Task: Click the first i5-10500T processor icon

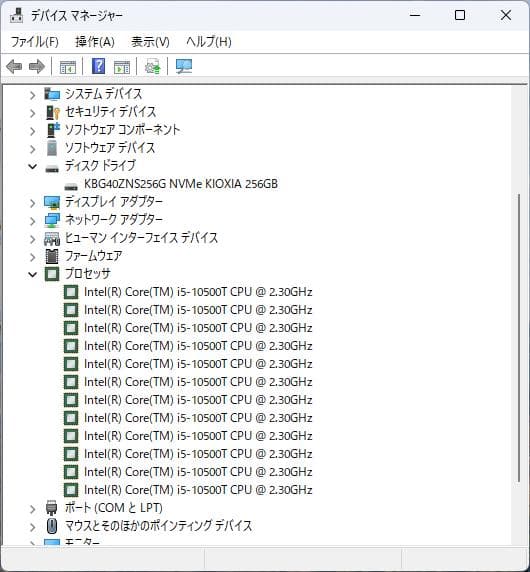Action: coord(71,292)
